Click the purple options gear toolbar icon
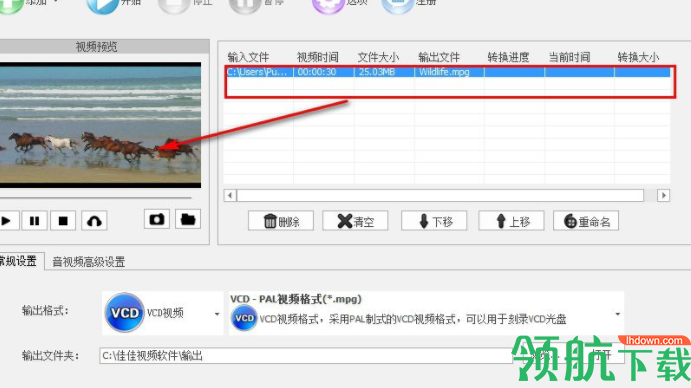 pos(328,5)
